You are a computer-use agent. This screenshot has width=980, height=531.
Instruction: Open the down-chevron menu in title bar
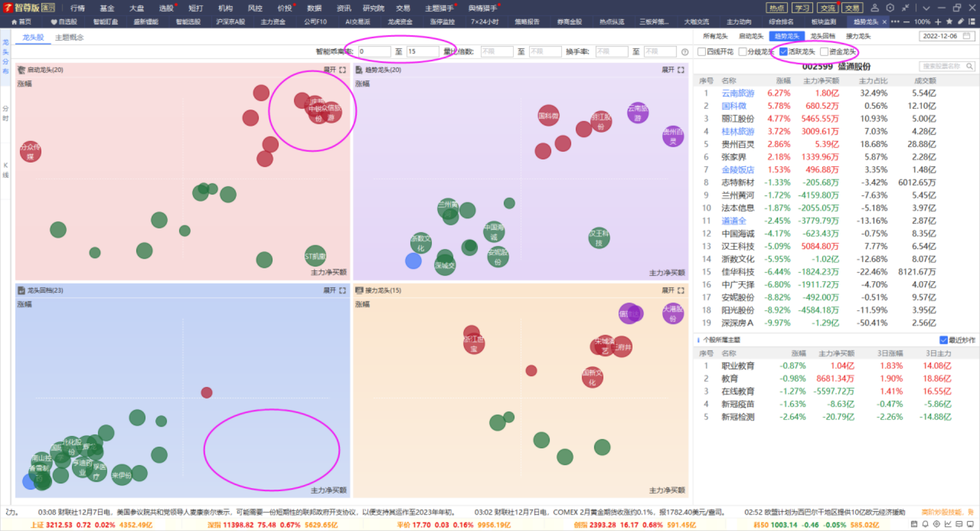click(926, 8)
